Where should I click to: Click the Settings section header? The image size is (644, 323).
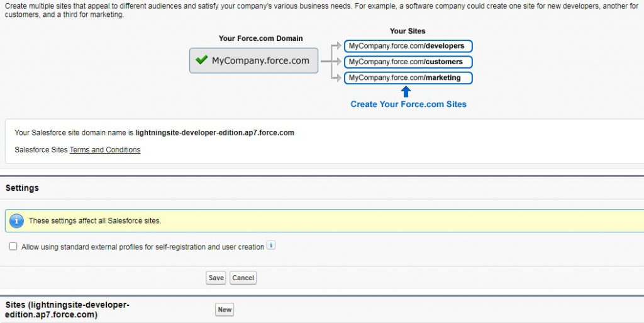22,188
